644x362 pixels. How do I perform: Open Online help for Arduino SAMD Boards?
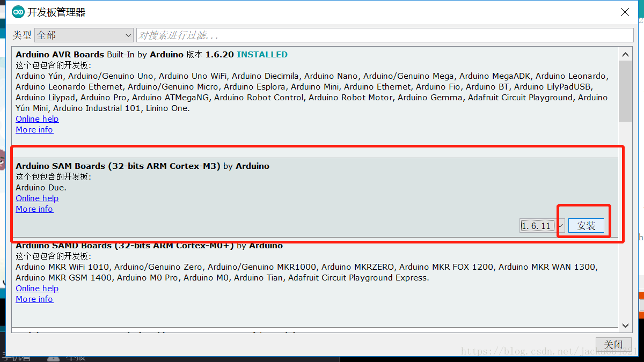37,289
